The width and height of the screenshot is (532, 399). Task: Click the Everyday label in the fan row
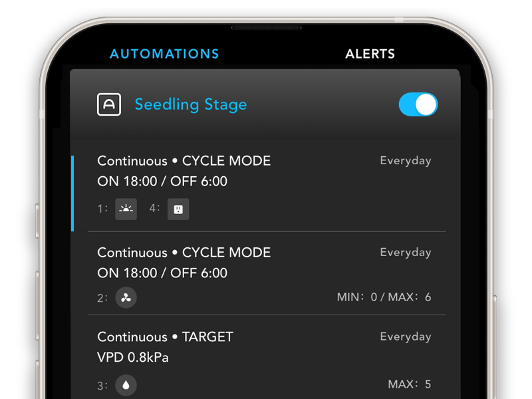click(405, 253)
